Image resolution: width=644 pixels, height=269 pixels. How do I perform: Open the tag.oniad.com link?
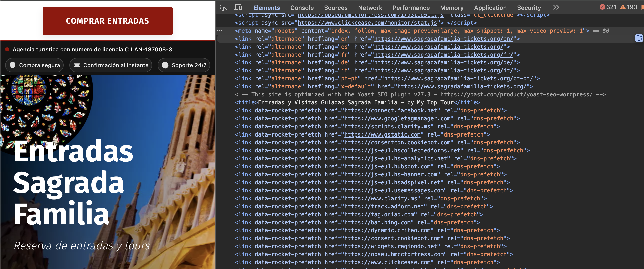379,214
